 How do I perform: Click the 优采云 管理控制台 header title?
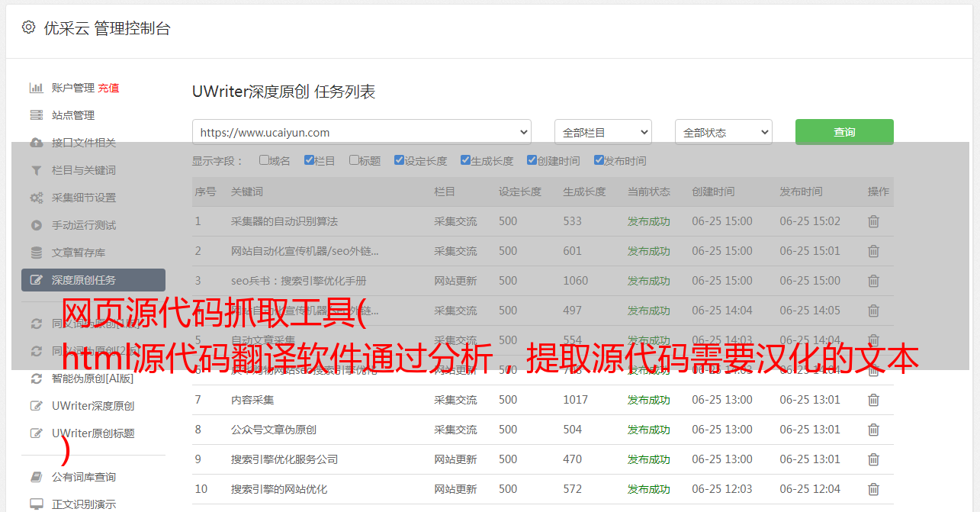pos(108,28)
